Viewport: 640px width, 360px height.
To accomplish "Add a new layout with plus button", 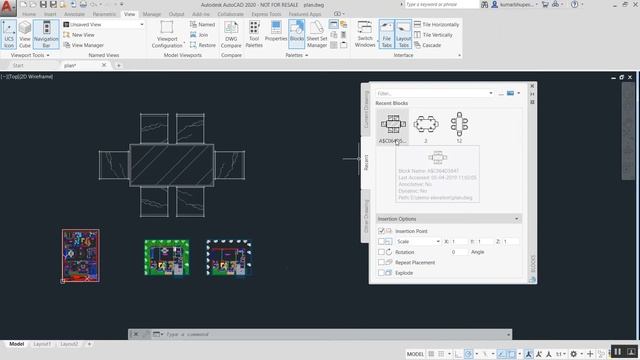I will point(89,344).
